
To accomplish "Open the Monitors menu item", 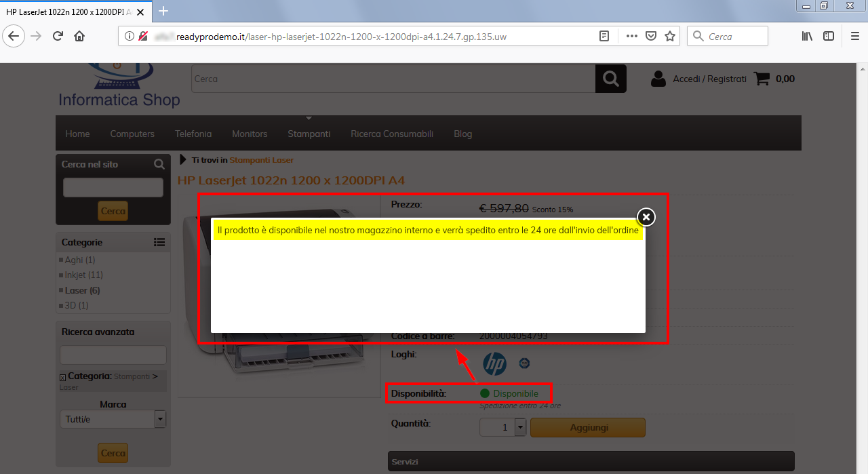I will click(250, 134).
